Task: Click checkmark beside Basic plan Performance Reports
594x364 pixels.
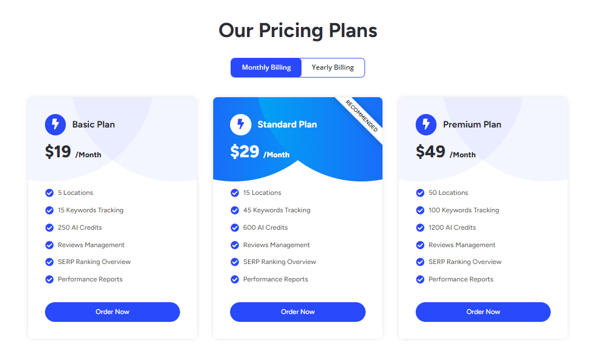Action: [49, 279]
